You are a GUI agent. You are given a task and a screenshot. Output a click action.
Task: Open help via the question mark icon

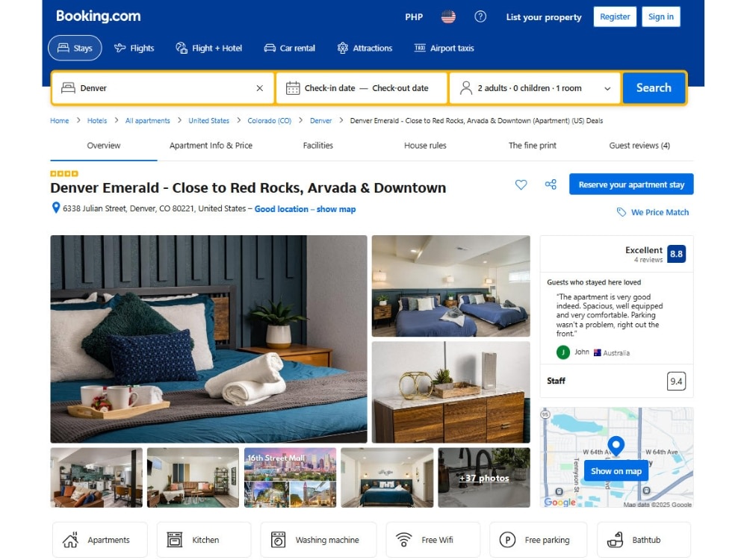pyautogui.click(x=480, y=16)
